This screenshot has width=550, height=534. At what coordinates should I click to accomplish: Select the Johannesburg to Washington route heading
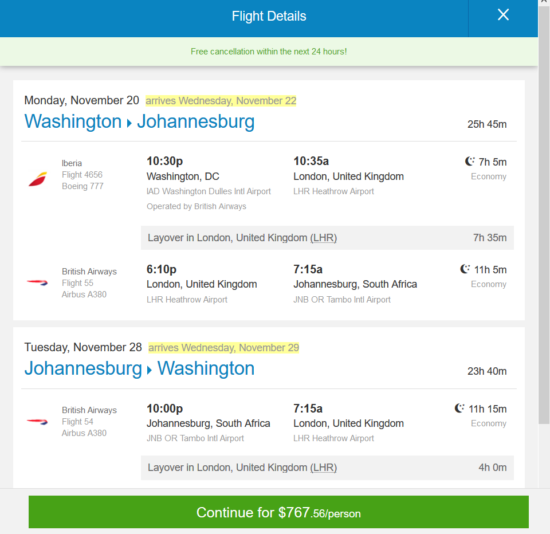[x=139, y=369]
